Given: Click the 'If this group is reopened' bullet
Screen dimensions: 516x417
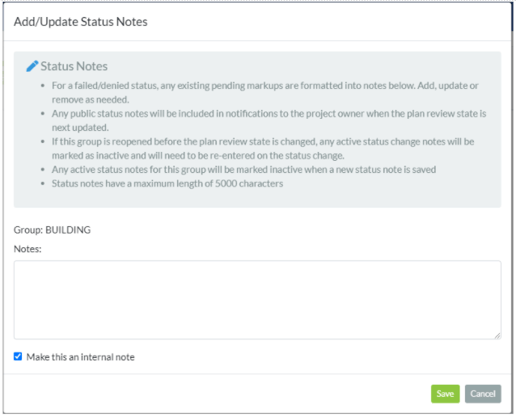Looking at the screenshot, I should [263, 148].
